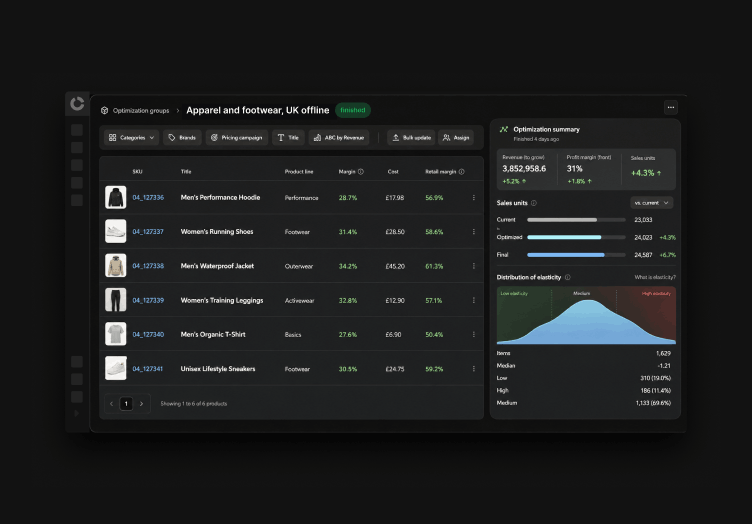This screenshot has width=752, height=524.
Task: Open the three-dot menu at top right
Action: (670, 107)
